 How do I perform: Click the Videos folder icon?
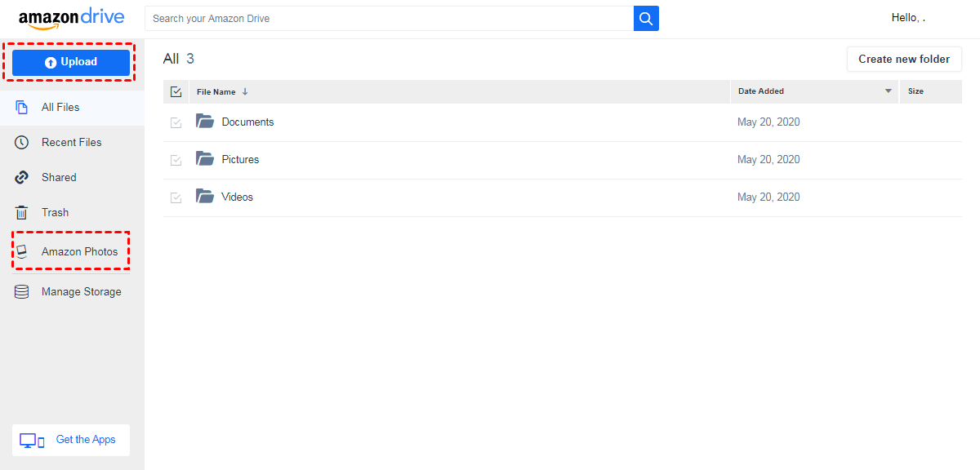click(205, 197)
